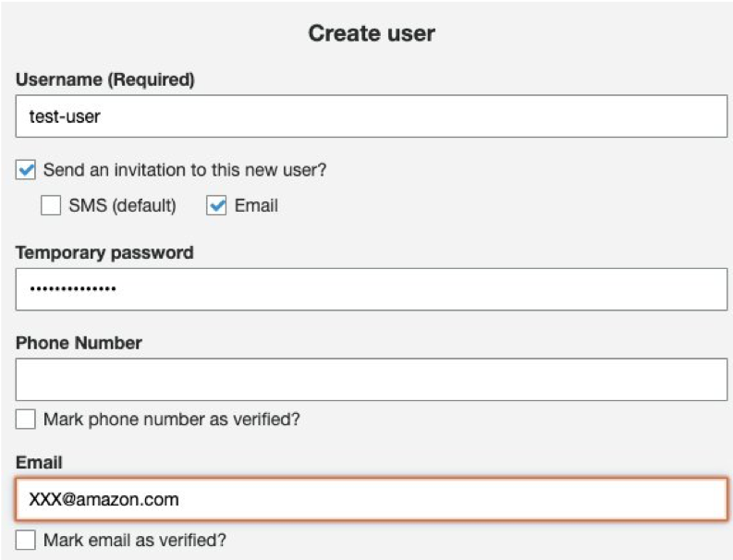733x560 pixels.
Task: Click the empty Phone Number field
Action: click(x=371, y=379)
